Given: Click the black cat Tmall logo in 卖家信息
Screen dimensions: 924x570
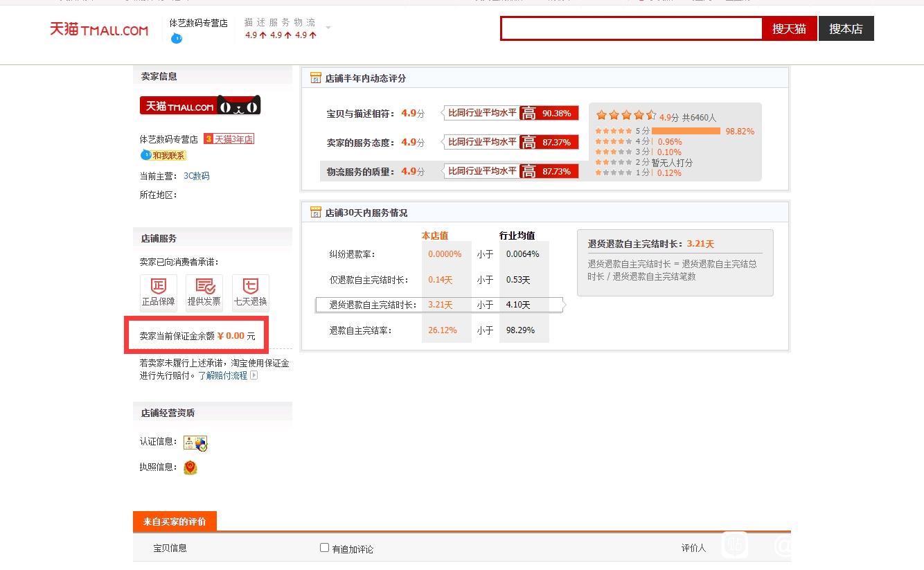Looking at the screenshot, I should pyautogui.click(x=200, y=106).
